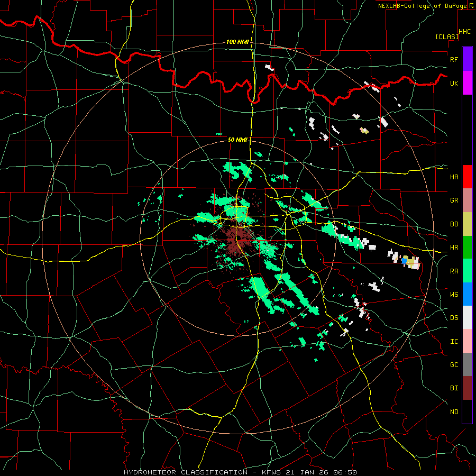This screenshot has height=476, width=476.
Task: Click the RA rain legend swatch
Action: (x=467, y=270)
